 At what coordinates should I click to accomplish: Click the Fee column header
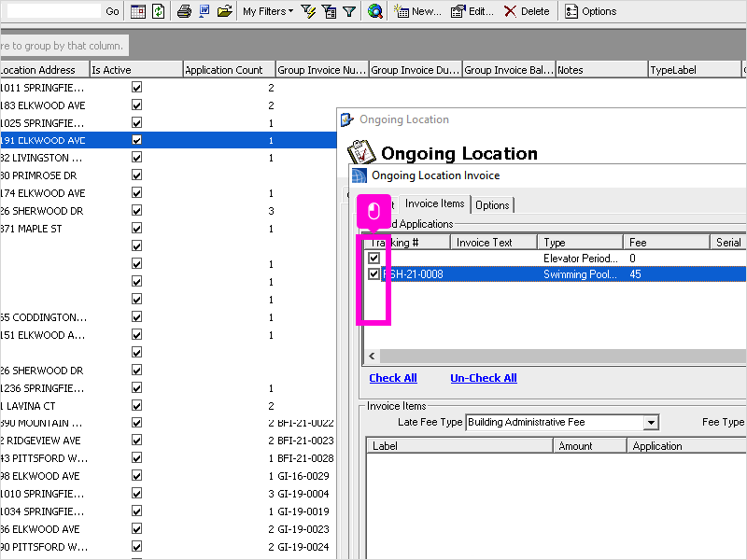667,243
